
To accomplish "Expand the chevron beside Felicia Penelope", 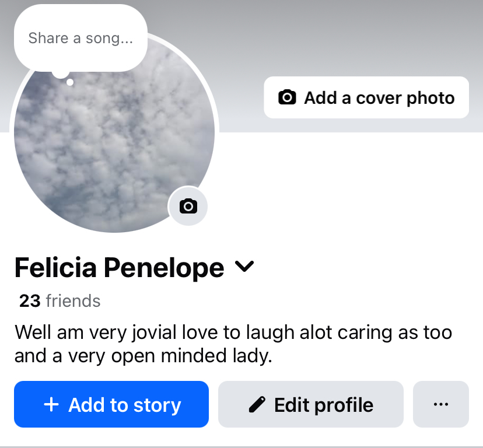I will 244,267.
